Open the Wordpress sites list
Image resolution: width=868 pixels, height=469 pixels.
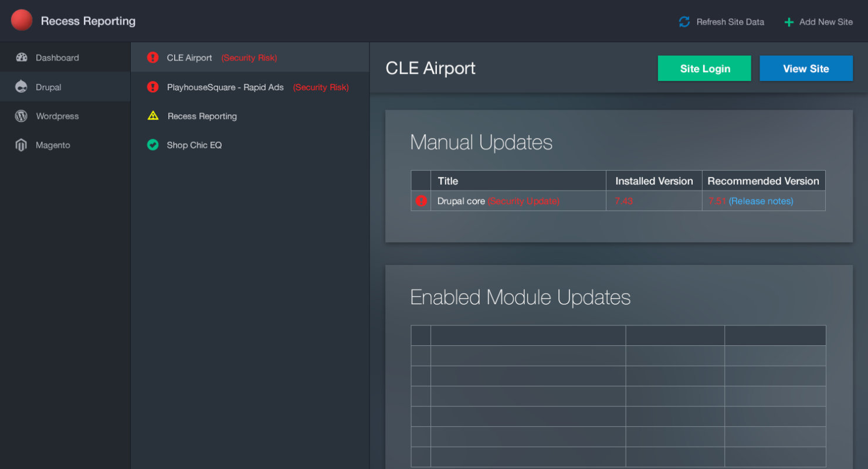tap(65, 116)
